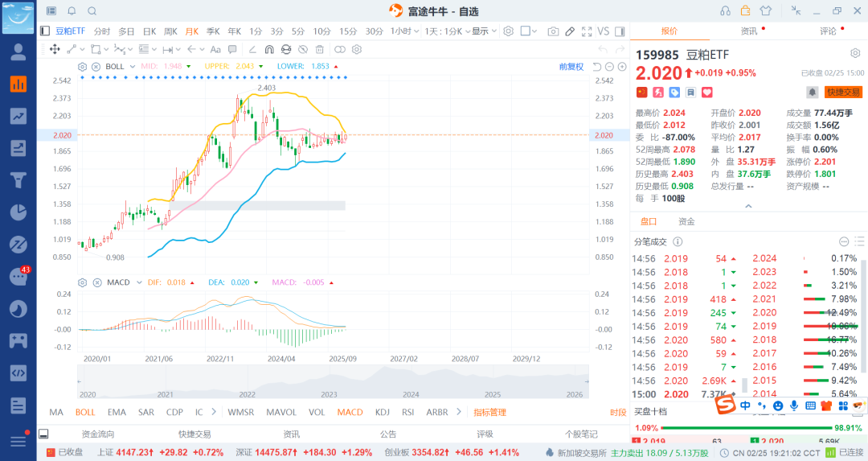Select the 周K chart period tab

[170, 31]
